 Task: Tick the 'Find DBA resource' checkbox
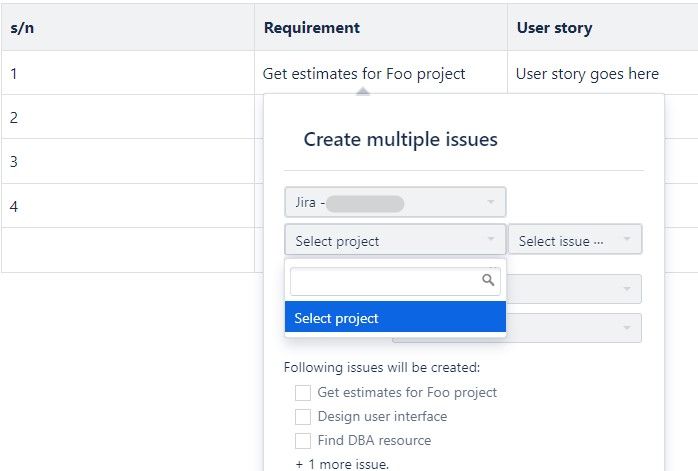pyautogui.click(x=303, y=441)
